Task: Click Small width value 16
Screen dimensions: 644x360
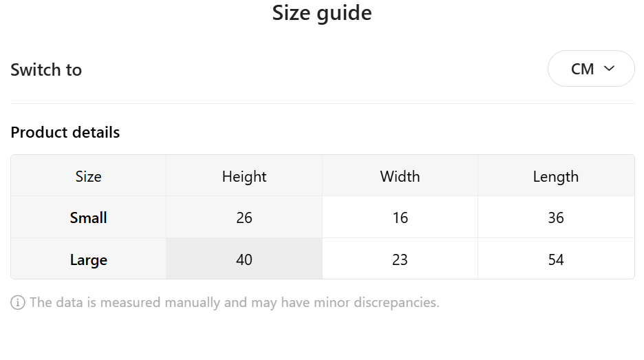Action: pyautogui.click(x=400, y=218)
